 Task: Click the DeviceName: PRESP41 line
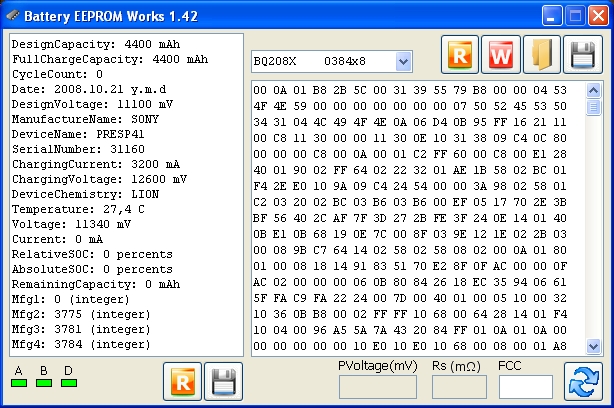point(78,134)
